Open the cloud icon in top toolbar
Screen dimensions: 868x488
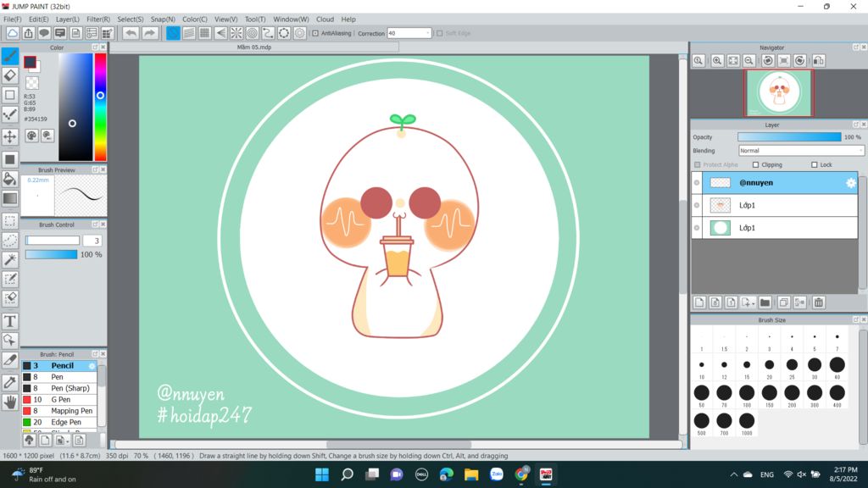[x=12, y=33]
